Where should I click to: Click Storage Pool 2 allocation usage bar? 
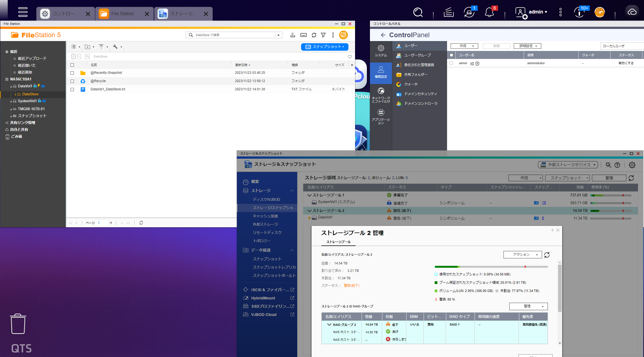491,267
